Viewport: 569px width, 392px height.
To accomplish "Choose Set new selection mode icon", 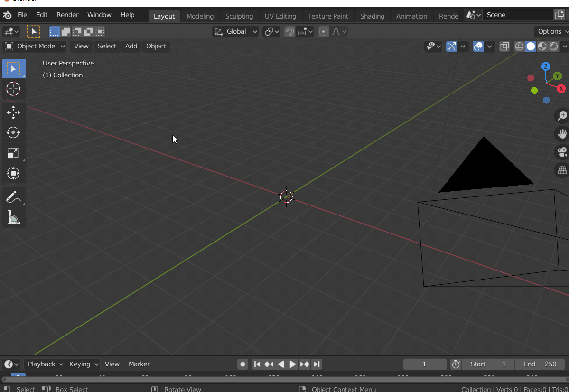I will [x=54, y=32].
